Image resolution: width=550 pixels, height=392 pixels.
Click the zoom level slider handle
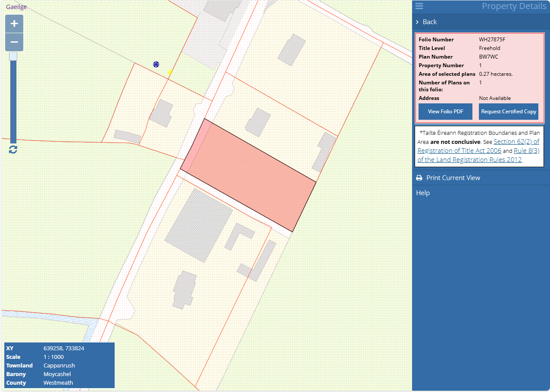coord(13,56)
